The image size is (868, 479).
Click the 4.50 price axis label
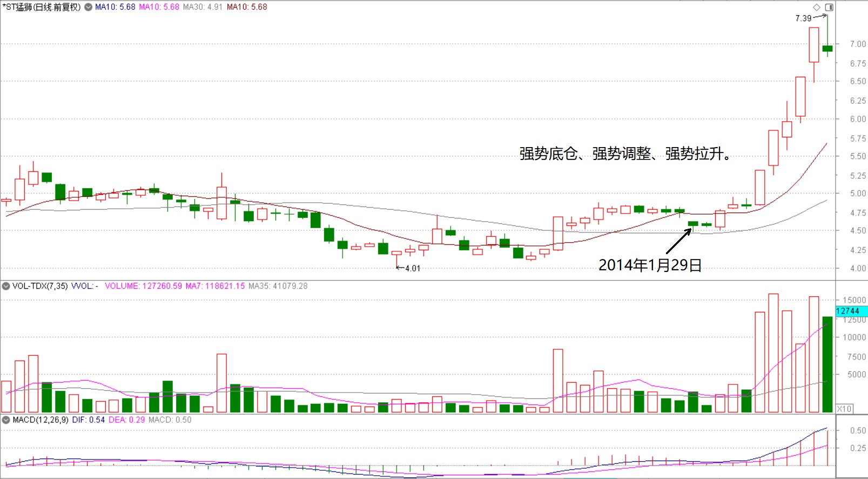tap(858, 230)
